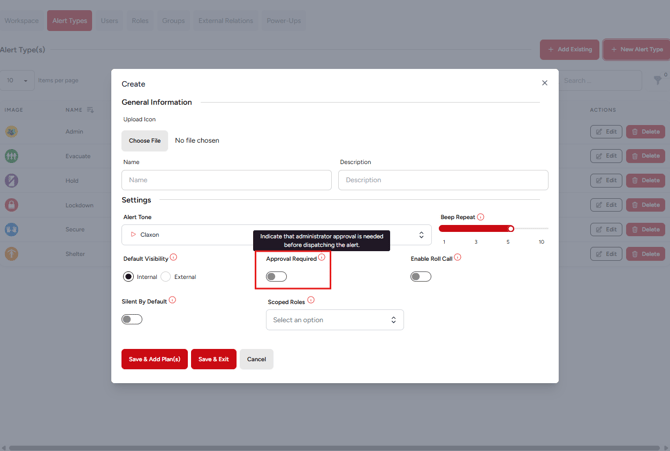The image size is (670, 451).
Task: Open the Users tab
Action: click(109, 20)
